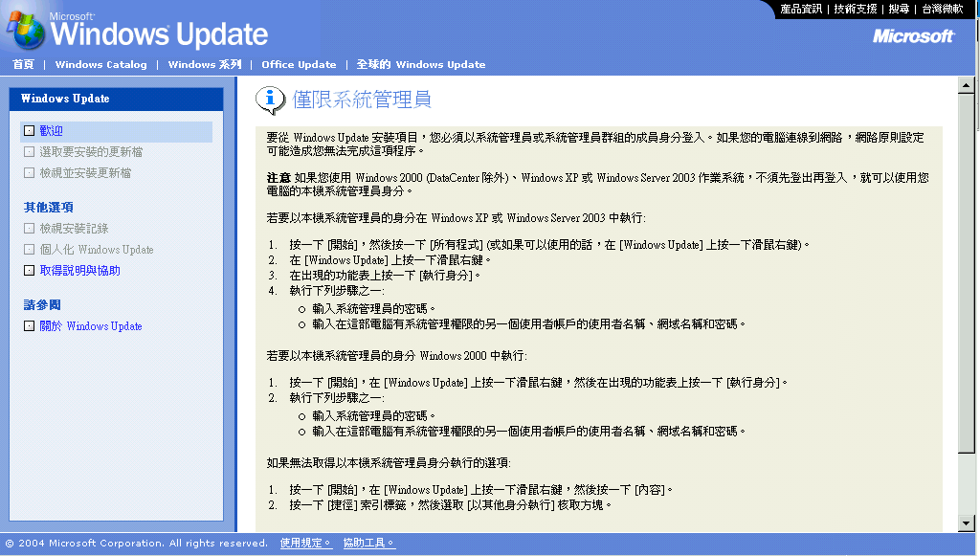Click 個人化 Windows Update sidebar item
The height and width of the screenshot is (556, 980).
coord(97,250)
